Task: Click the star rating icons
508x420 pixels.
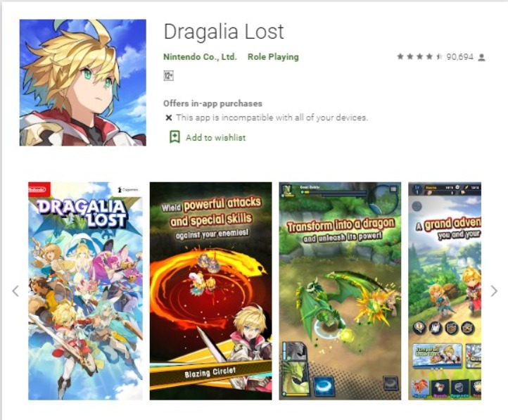Action: click(x=419, y=57)
